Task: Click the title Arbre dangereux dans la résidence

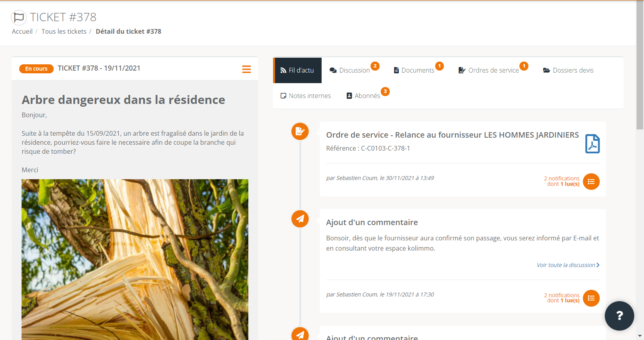Action: pos(123,100)
